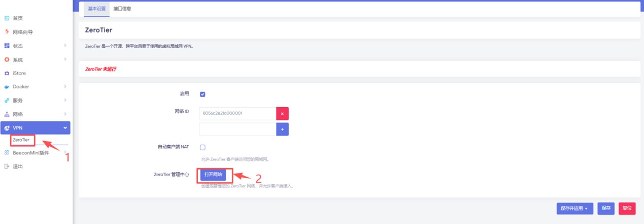Select the 基本设置 tab

click(x=96, y=9)
